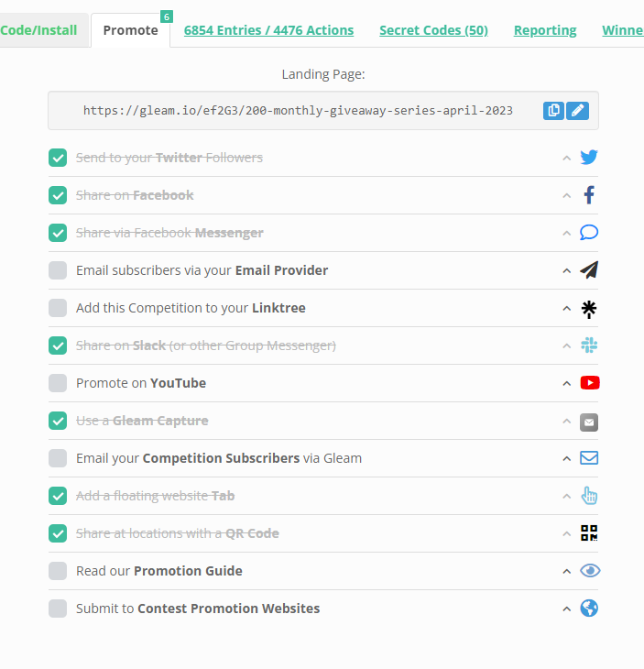Click Read our Promotion Guide text
Image resolution: width=644 pixels, height=669 pixels.
[159, 570]
